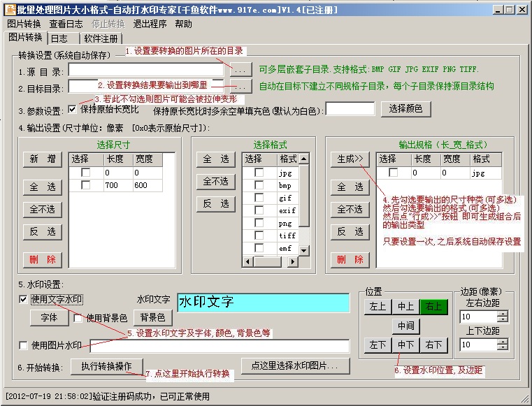Select 左下 watermark position
This screenshot has height=406, width=532.
tap(378, 345)
